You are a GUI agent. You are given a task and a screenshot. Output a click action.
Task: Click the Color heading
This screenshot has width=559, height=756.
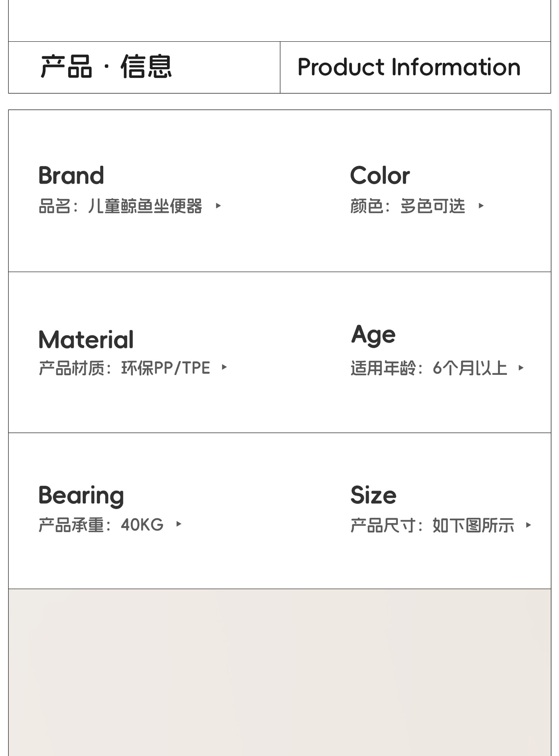(380, 175)
